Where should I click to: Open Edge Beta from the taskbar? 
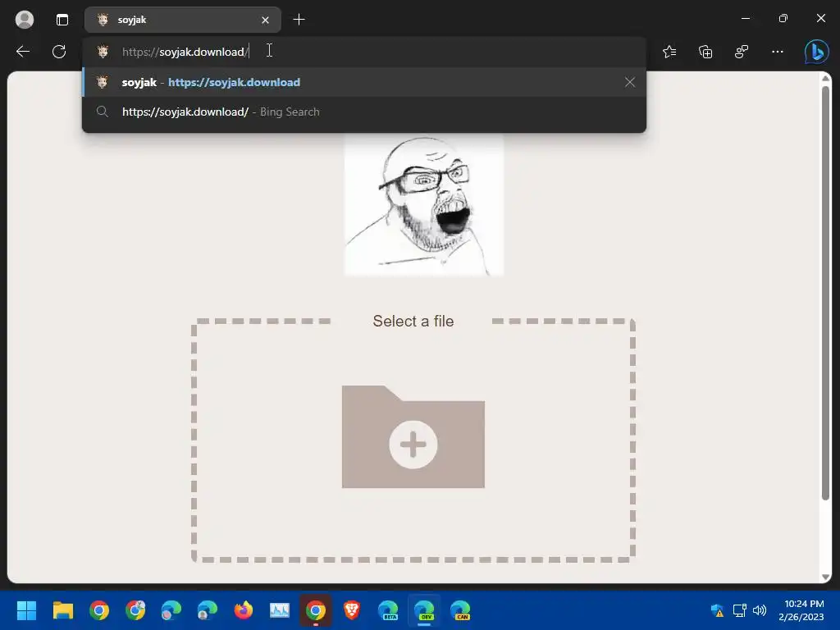[388, 610]
